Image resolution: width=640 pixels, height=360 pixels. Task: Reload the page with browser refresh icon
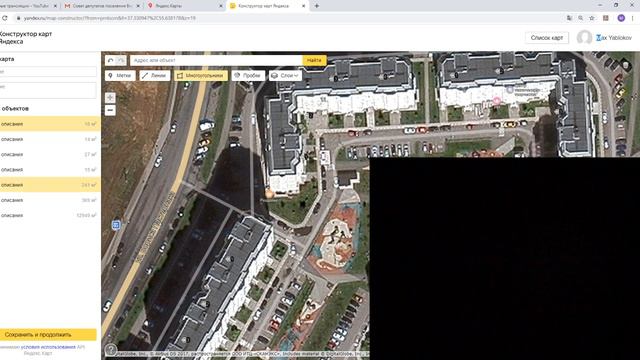[x=5, y=18]
